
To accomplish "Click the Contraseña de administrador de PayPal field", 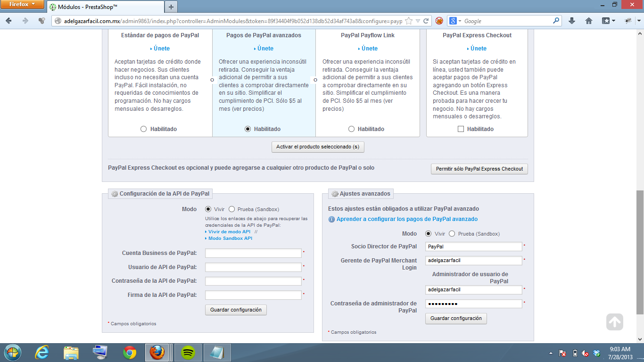I will click(474, 304).
